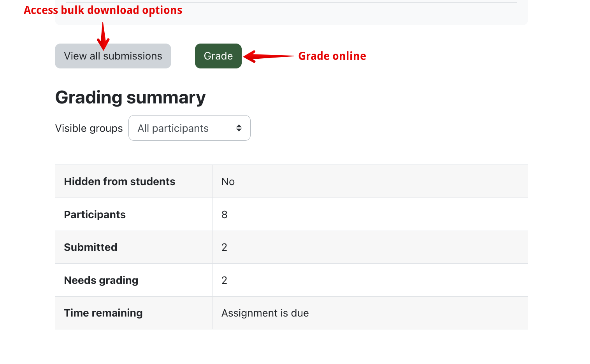Click the participants count of 8

click(225, 215)
